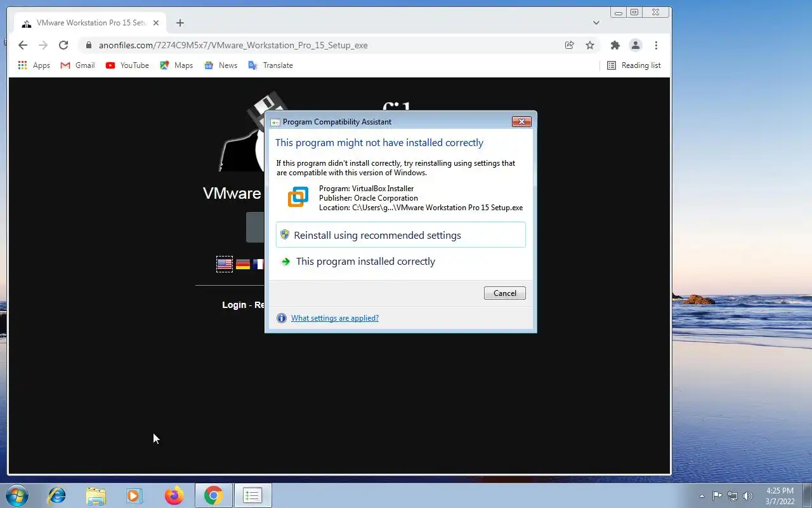
Task: Click the network tray icon
Action: (x=733, y=496)
